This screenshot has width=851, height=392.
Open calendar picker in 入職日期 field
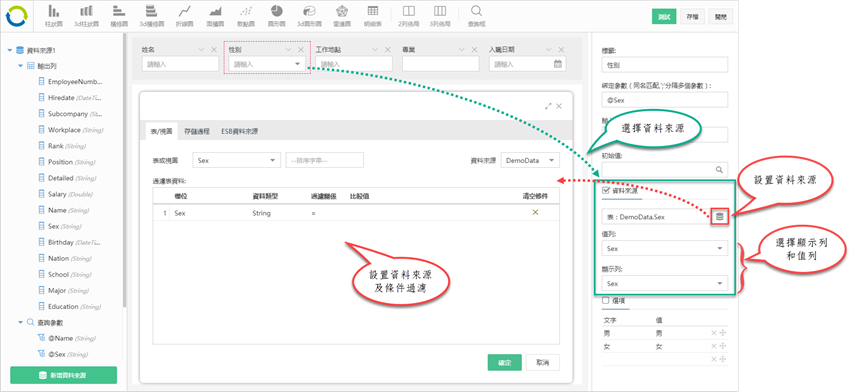click(557, 64)
